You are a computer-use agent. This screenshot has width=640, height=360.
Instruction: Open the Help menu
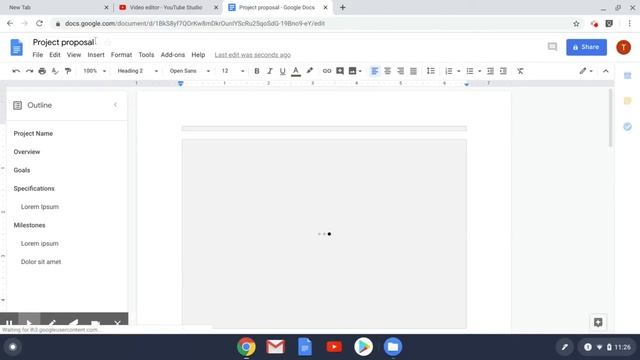pyautogui.click(x=198, y=55)
